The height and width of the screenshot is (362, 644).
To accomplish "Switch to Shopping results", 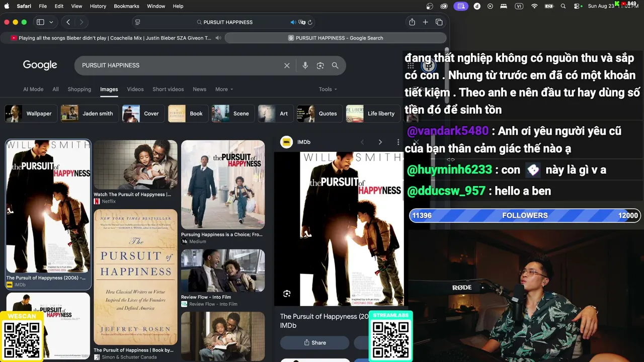I will coord(79,89).
